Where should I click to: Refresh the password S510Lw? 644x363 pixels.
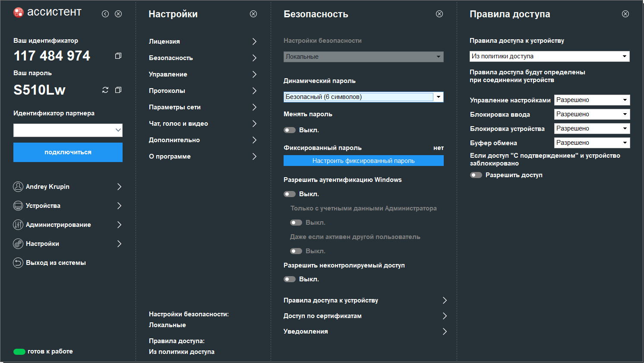(x=105, y=90)
